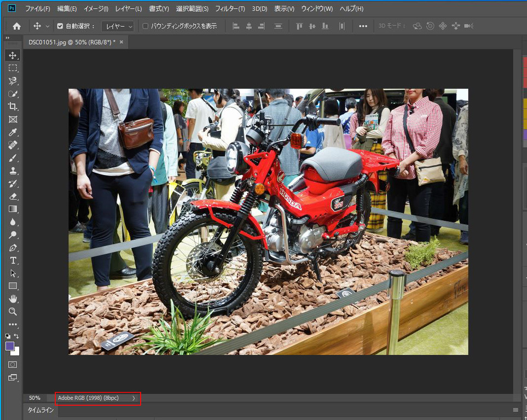
Task: Select the Eyedropper tool
Action: coord(13,132)
